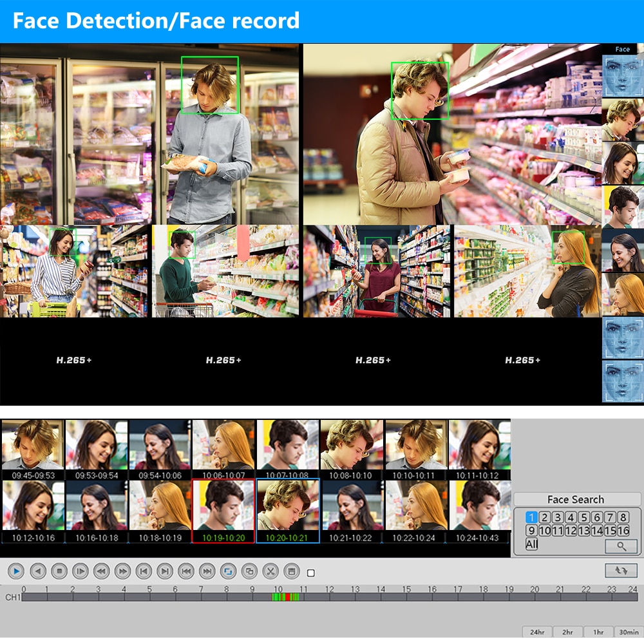Click the magnifier search icon in Face Search
The image size is (644, 644).
(x=621, y=546)
